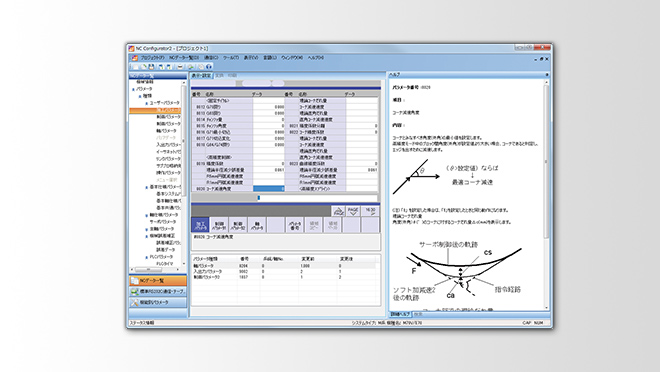
Task: Expand the 主軸パラメータ tree node
Action: (147, 229)
